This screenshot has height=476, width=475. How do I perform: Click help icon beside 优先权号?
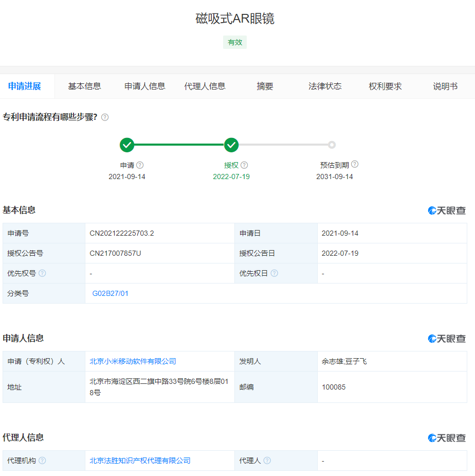coord(43,273)
